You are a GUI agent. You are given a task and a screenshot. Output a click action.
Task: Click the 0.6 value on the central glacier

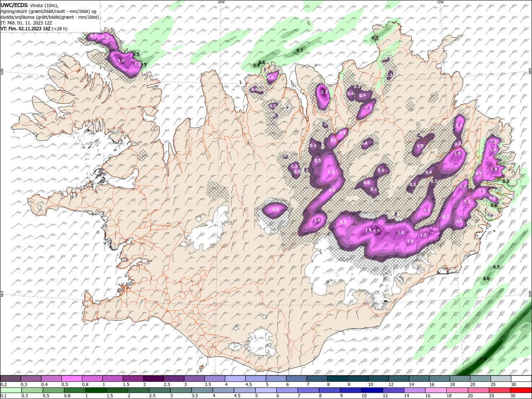coord(276,209)
